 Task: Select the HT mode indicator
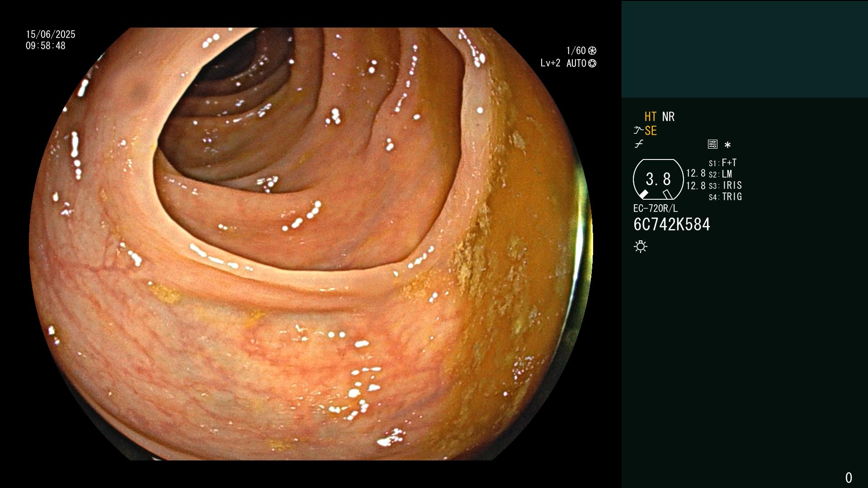click(x=651, y=117)
